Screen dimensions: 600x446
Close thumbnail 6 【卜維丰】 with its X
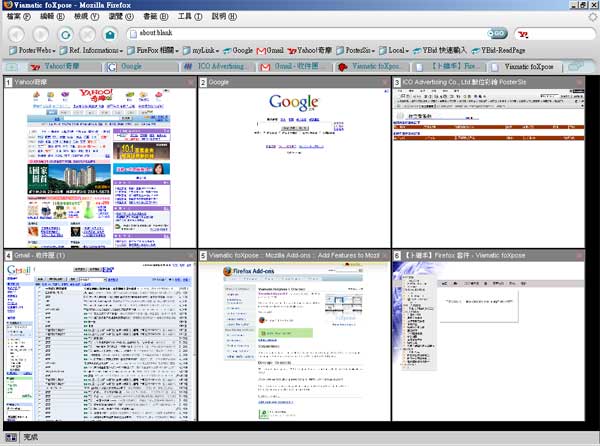(x=579, y=255)
